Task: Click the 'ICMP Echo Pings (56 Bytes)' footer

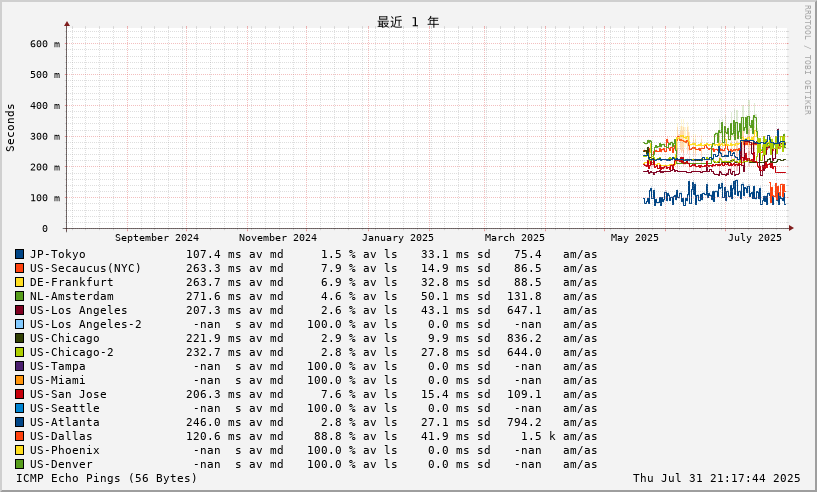Action: point(106,478)
